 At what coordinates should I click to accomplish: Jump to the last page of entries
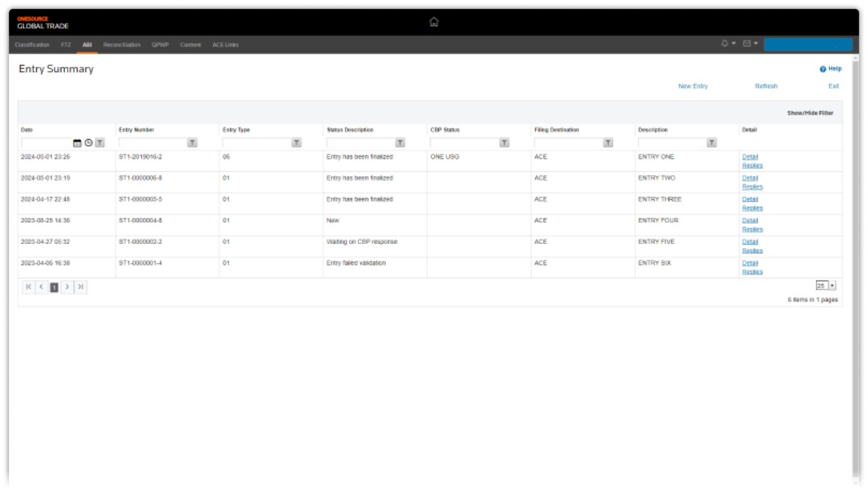coord(80,287)
